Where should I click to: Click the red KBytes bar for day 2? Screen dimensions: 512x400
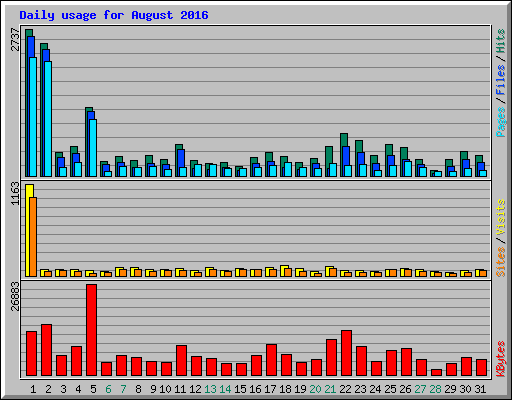pos(47,350)
